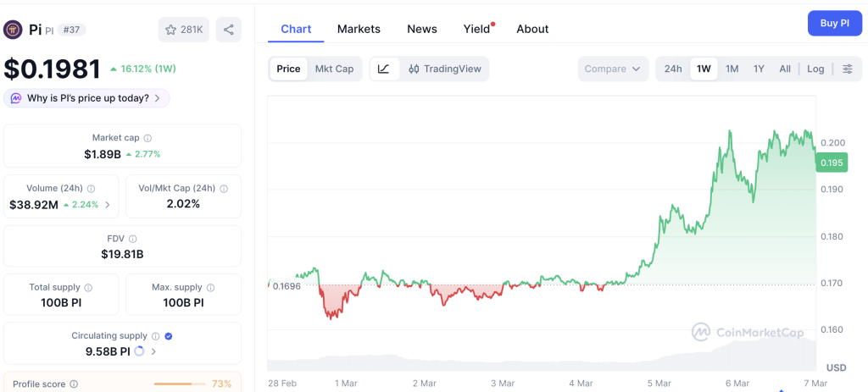Image resolution: width=868 pixels, height=392 pixels.
Task: Toggle Log scale on chart
Action: click(815, 69)
